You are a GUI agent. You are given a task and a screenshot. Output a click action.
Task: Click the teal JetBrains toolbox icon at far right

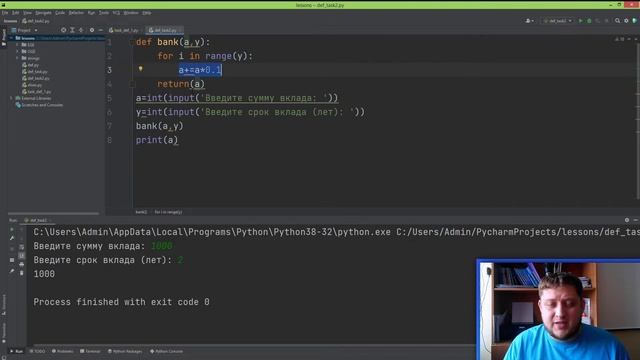pos(635,21)
